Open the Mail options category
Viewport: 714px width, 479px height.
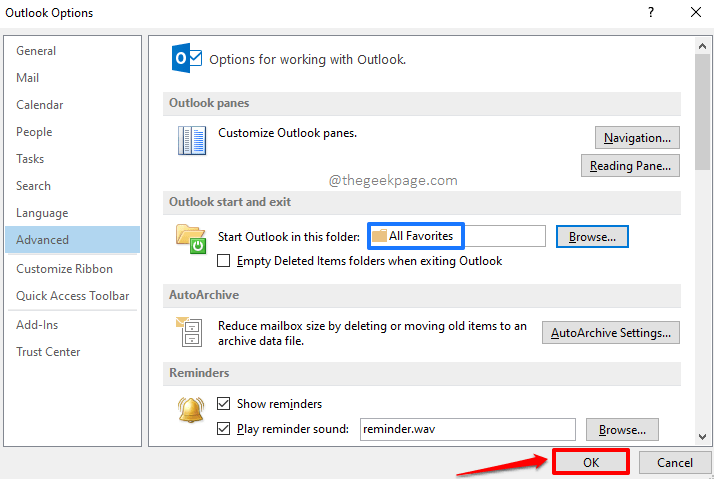[x=28, y=78]
